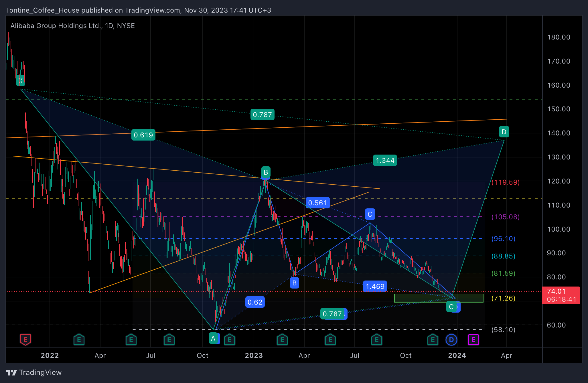Image resolution: width=588 pixels, height=383 pixels.
Task: Click the 160.00 price axis label
Action: tap(559, 85)
